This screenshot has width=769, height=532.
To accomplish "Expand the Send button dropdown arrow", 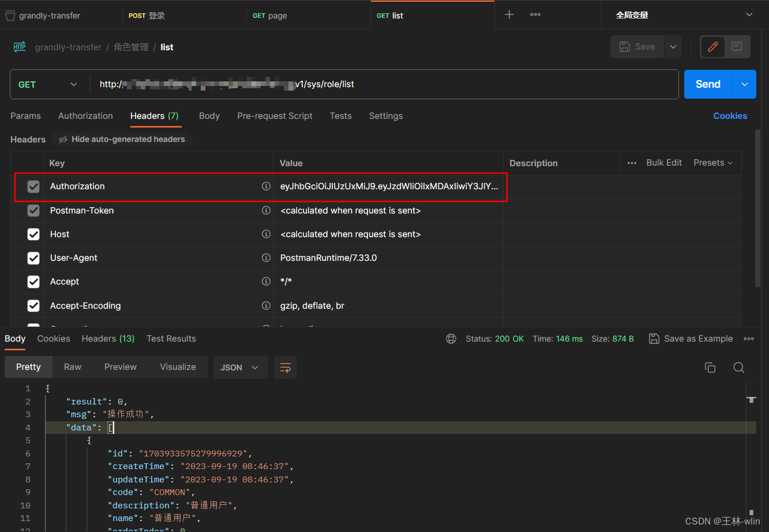I will [x=744, y=84].
